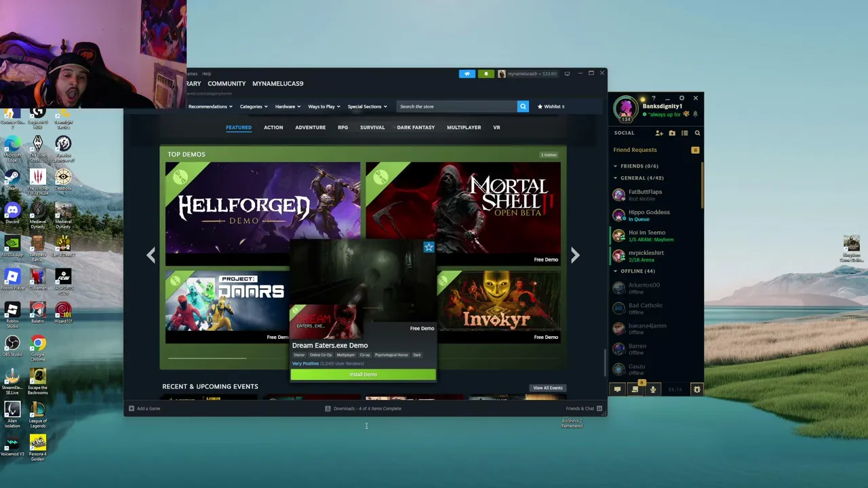Go to next Top Demos page arrow
868x488 pixels.
click(x=575, y=255)
